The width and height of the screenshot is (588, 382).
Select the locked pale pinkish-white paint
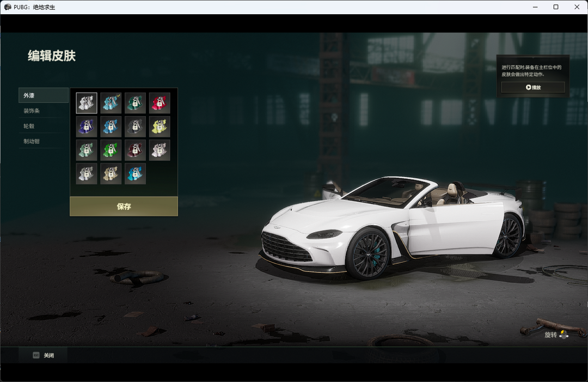[x=160, y=150]
